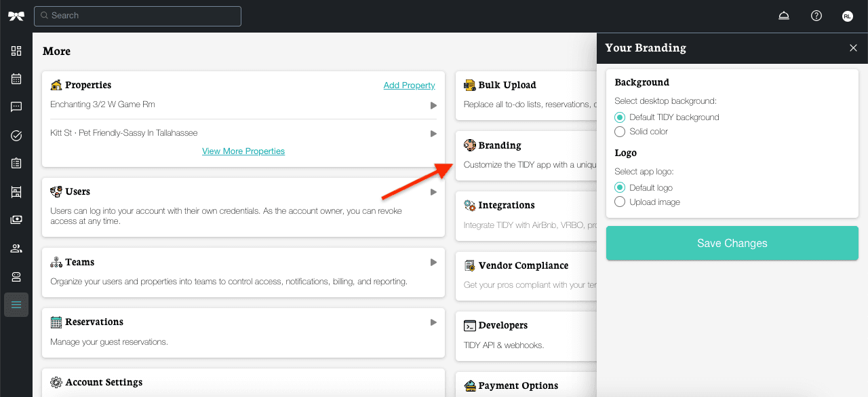Open the people icon in sidebar

(16, 248)
